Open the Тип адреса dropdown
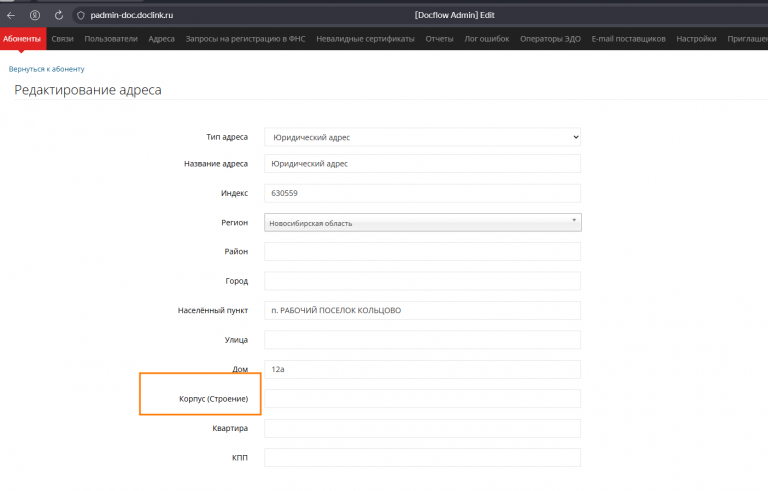 [422, 137]
